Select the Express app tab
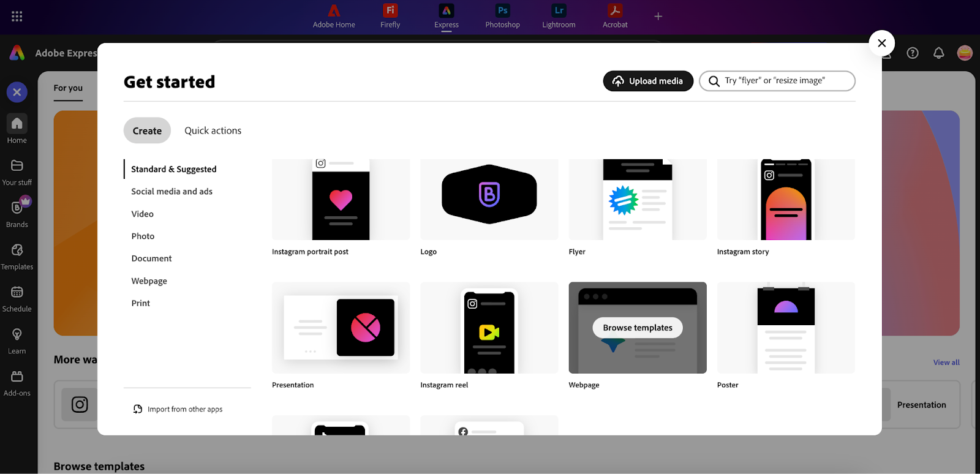 click(447, 17)
